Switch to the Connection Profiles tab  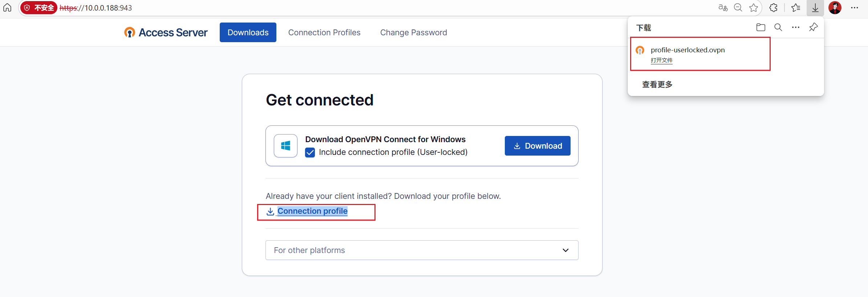pos(324,33)
